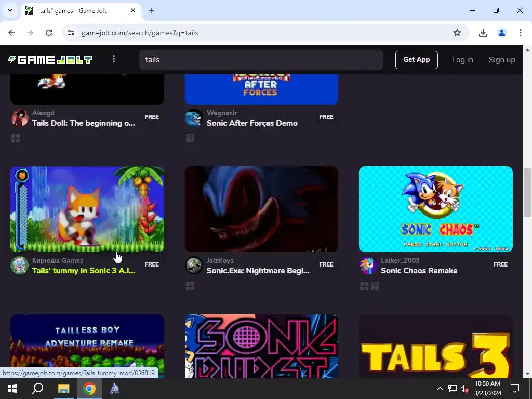Click Chrome icon in taskbar

pos(89,389)
